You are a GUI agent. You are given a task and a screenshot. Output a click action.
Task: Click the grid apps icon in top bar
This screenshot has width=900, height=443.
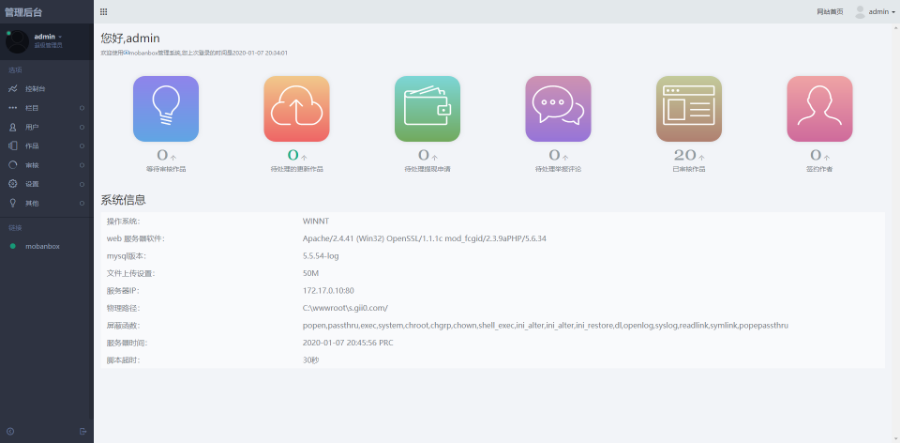click(103, 11)
